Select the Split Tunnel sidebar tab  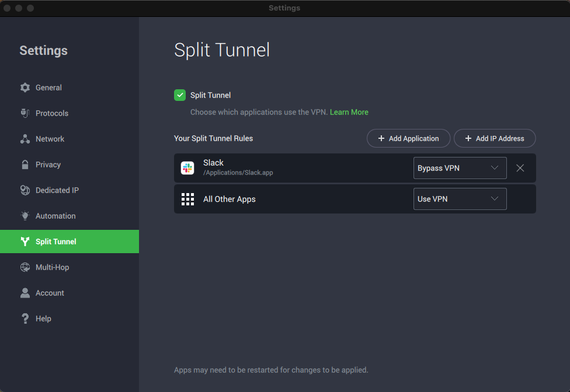55,242
